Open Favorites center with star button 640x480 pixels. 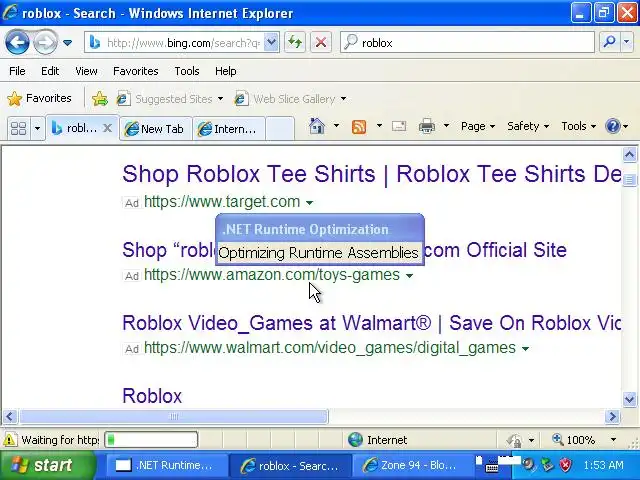[39, 98]
